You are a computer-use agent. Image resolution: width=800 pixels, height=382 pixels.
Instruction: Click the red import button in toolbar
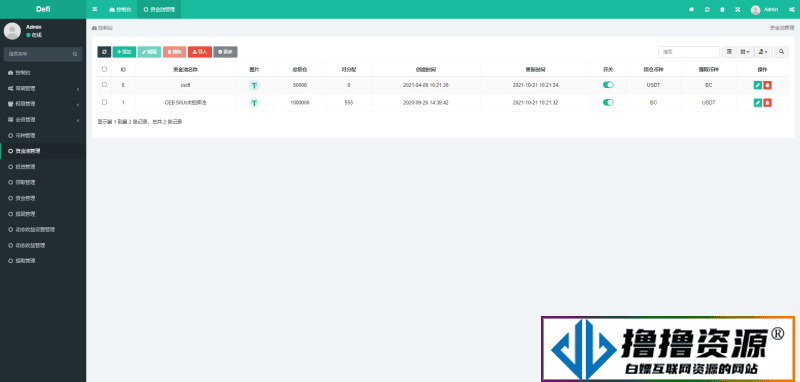point(199,52)
